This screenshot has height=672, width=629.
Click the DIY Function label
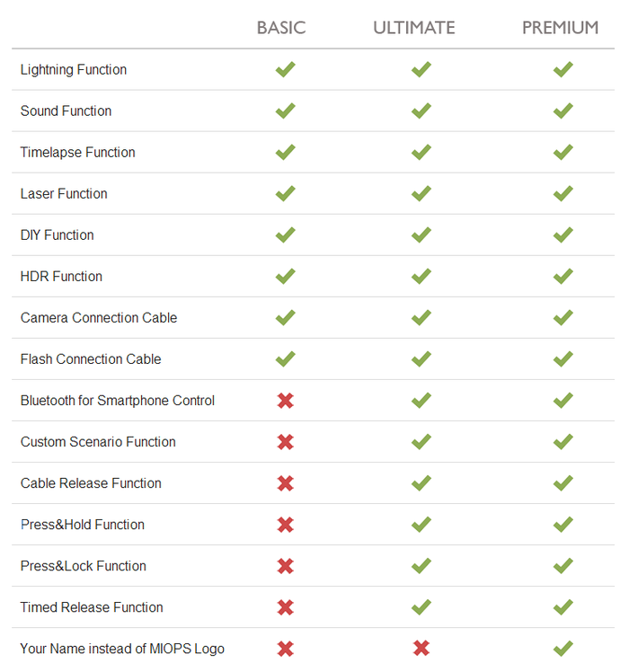coord(57,234)
